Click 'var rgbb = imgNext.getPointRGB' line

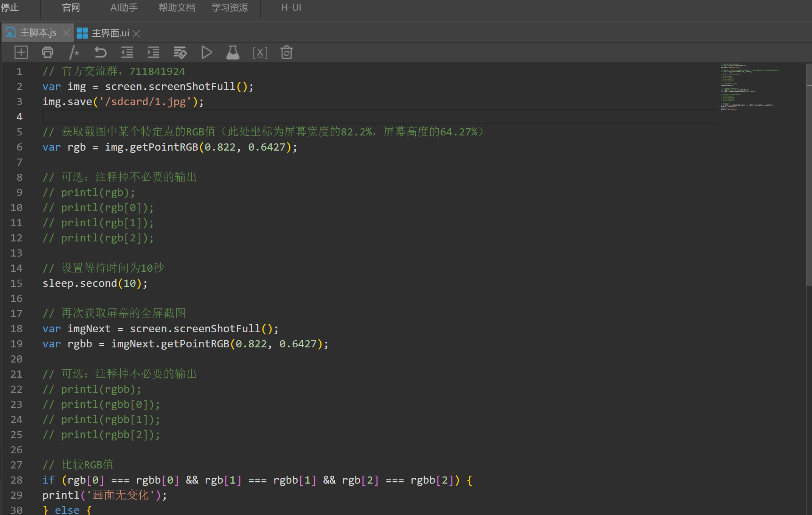[185, 344]
